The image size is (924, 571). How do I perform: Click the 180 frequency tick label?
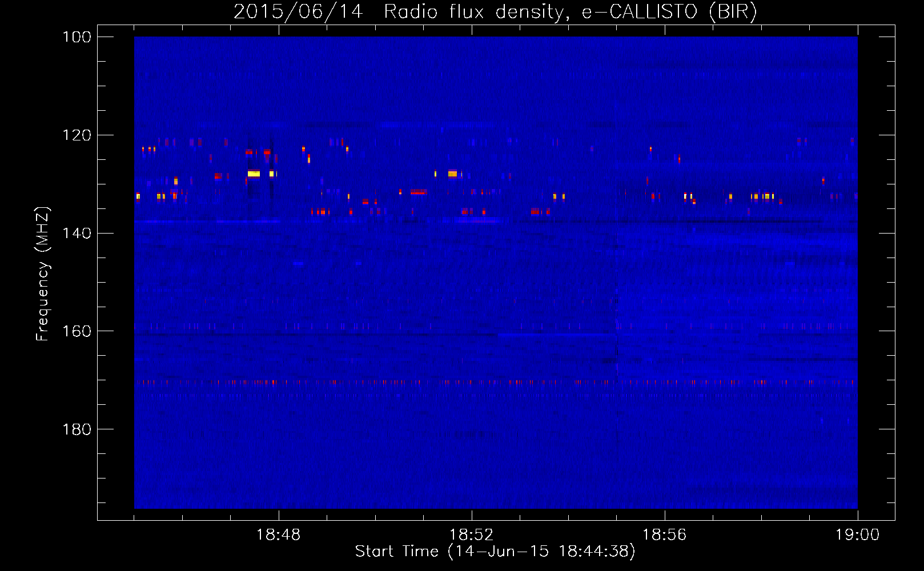click(76, 429)
